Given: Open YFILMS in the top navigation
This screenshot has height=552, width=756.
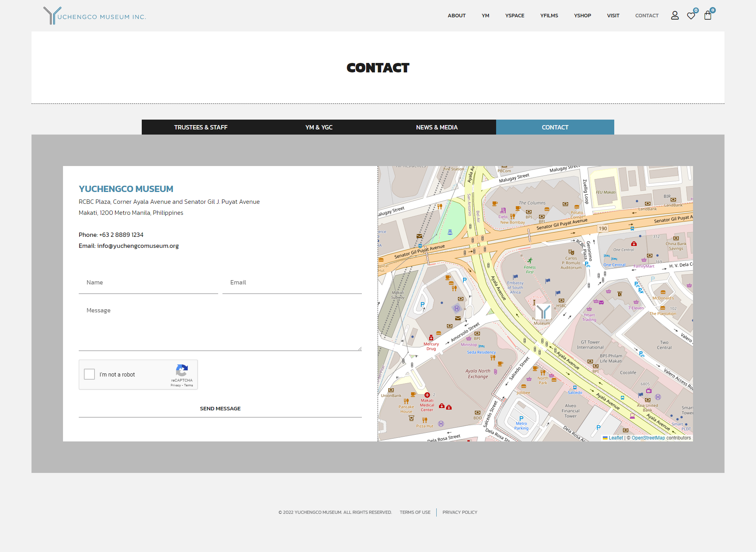Looking at the screenshot, I should (x=549, y=16).
